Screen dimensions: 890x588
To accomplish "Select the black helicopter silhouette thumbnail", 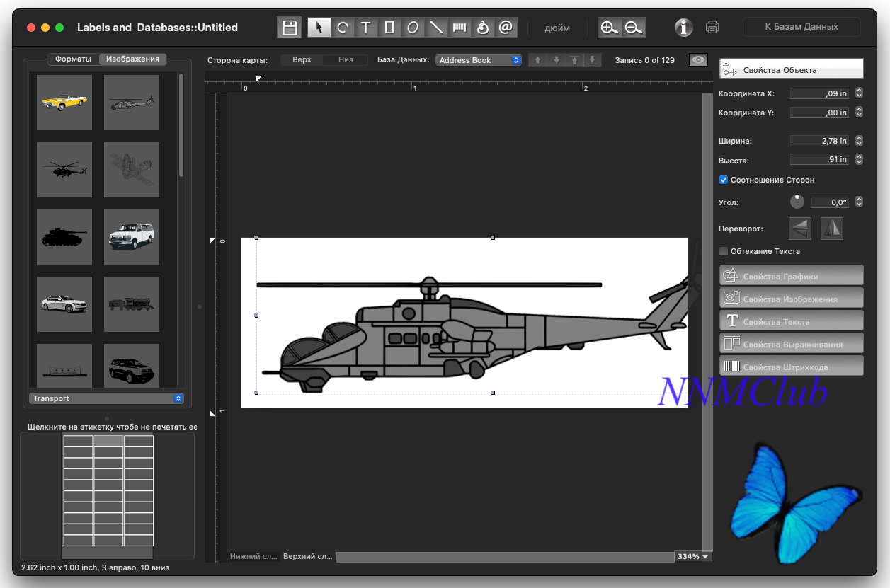I will coord(64,170).
